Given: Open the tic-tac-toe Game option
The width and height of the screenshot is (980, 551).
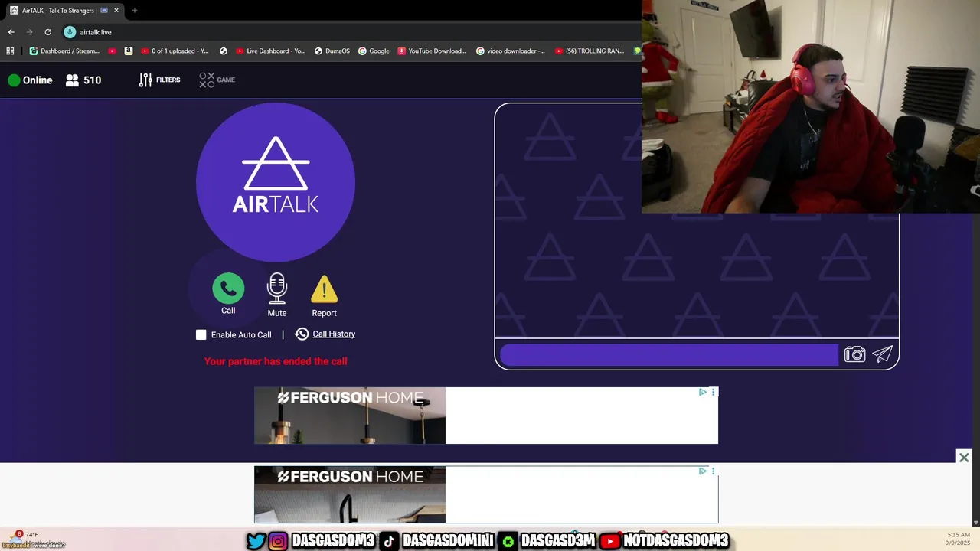Looking at the screenshot, I should pyautogui.click(x=217, y=80).
